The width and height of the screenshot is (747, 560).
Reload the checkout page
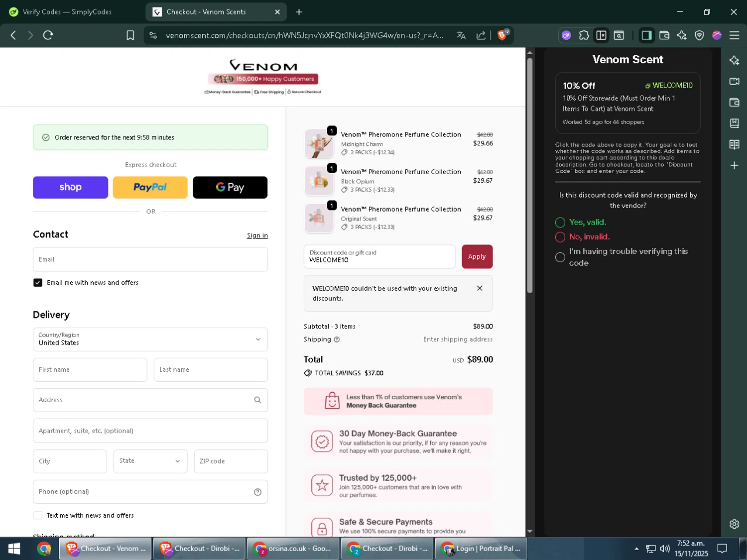(48, 35)
